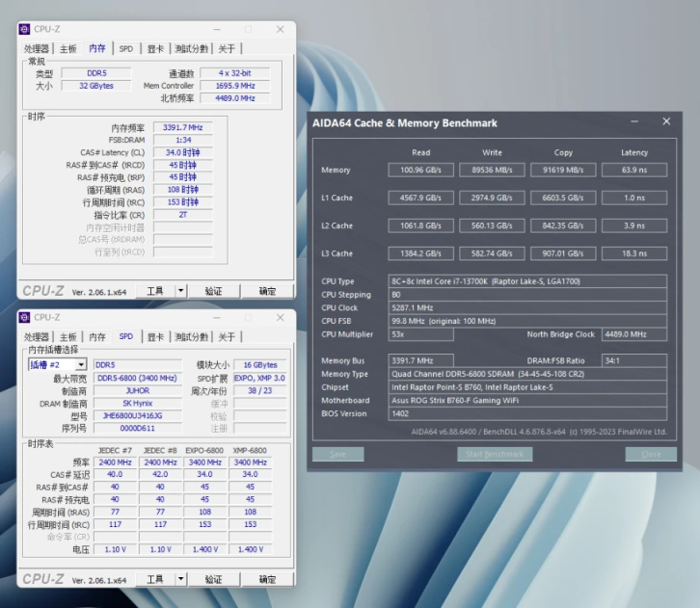The height and width of the screenshot is (608, 700).
Task: Open the SPD tab in the top CPU-Z window
Action: 126,49
